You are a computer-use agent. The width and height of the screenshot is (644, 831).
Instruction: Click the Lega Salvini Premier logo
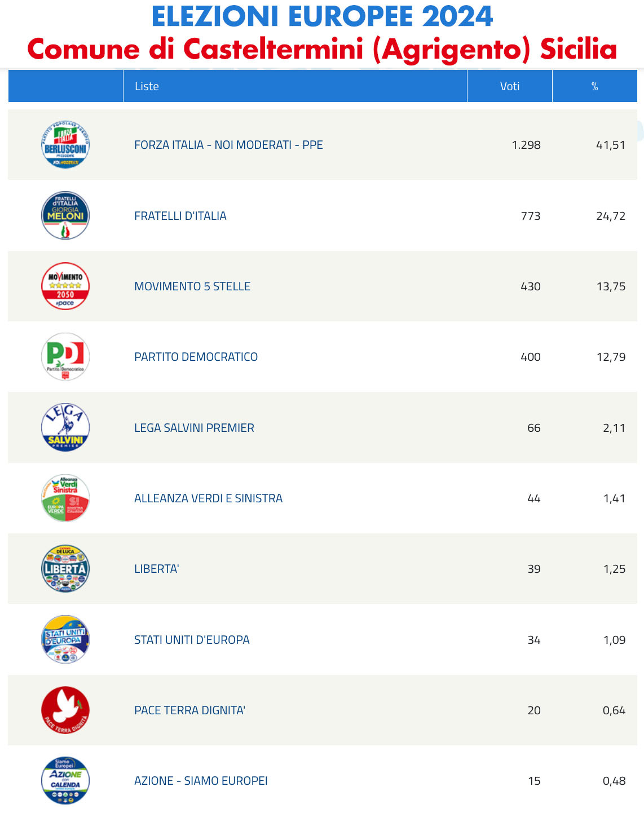pyautogui.click(x=65, y=427)
